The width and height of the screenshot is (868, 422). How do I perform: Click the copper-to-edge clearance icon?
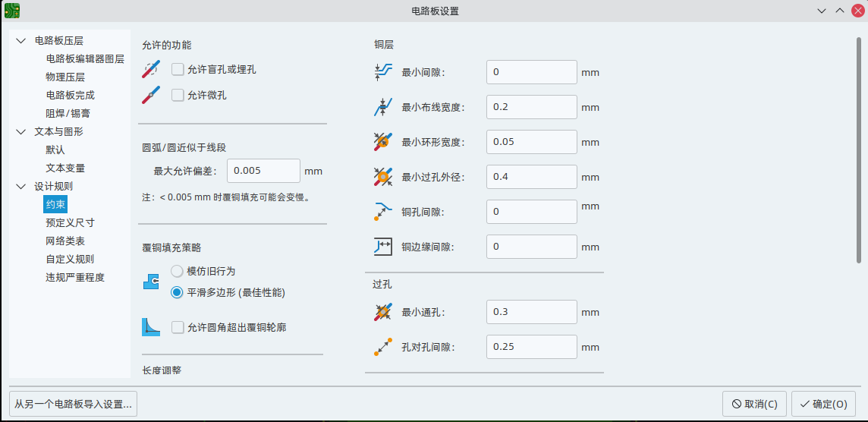(383, 247)
